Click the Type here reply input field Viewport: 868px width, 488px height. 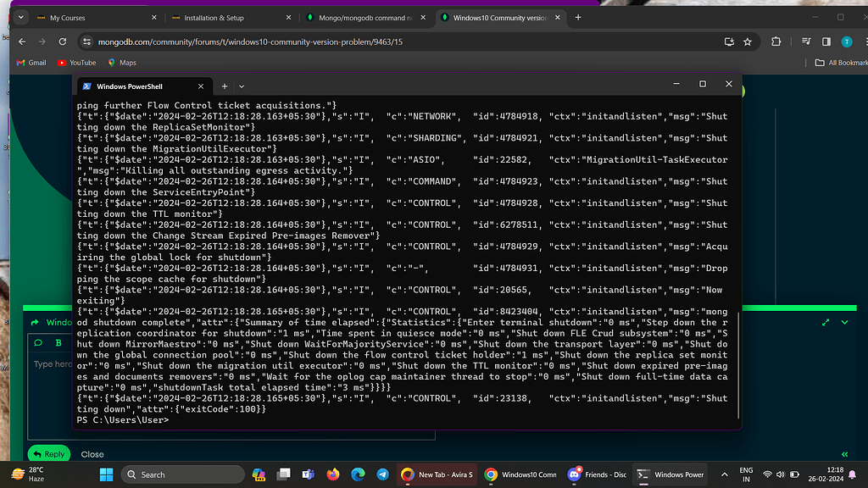(51, 363)
